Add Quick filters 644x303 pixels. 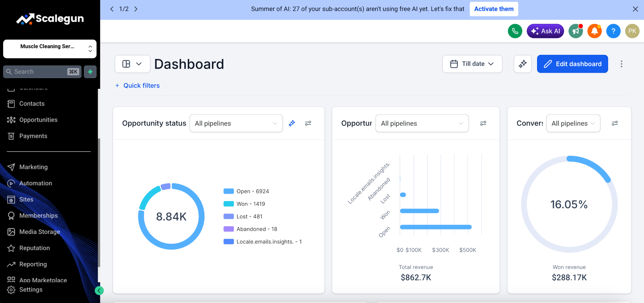(138, 85)
